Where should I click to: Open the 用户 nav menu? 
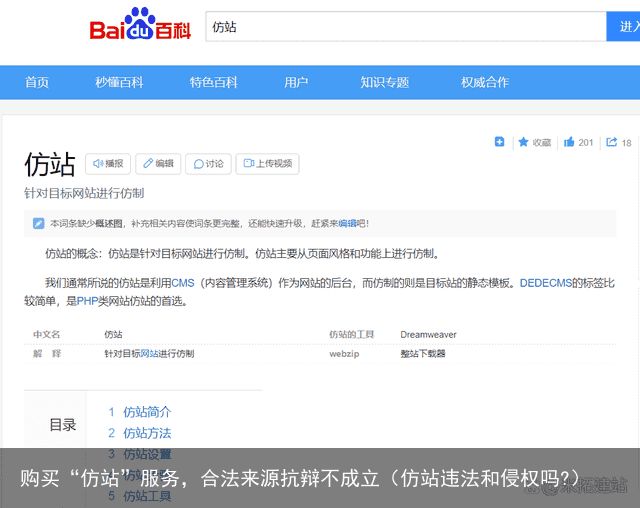[x=296, y=82]
